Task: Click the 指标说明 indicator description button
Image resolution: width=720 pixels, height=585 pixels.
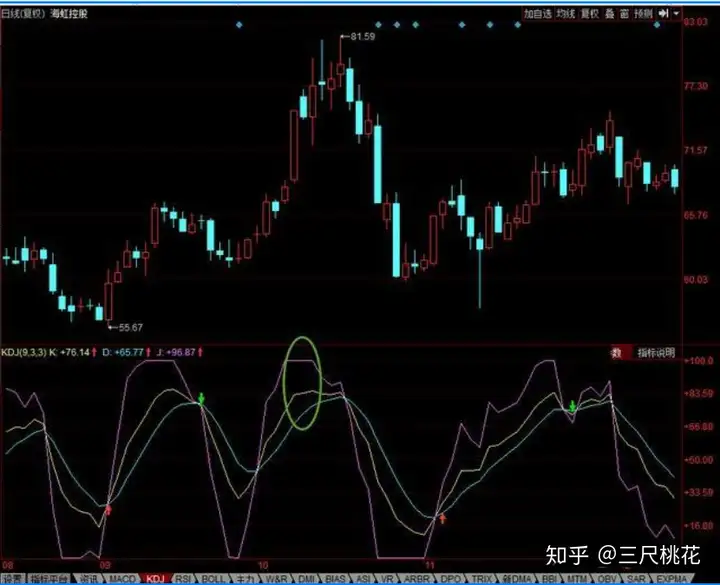Action: [656, 353]
